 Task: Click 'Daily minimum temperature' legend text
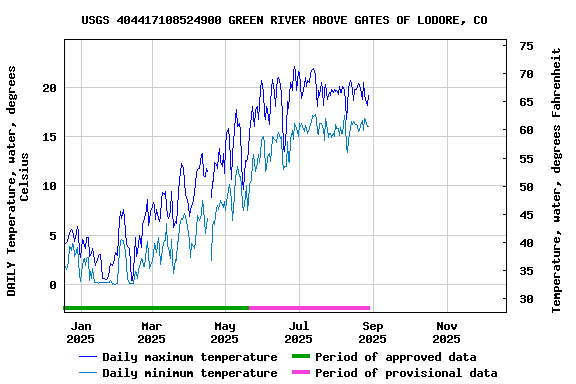(190, 373)
